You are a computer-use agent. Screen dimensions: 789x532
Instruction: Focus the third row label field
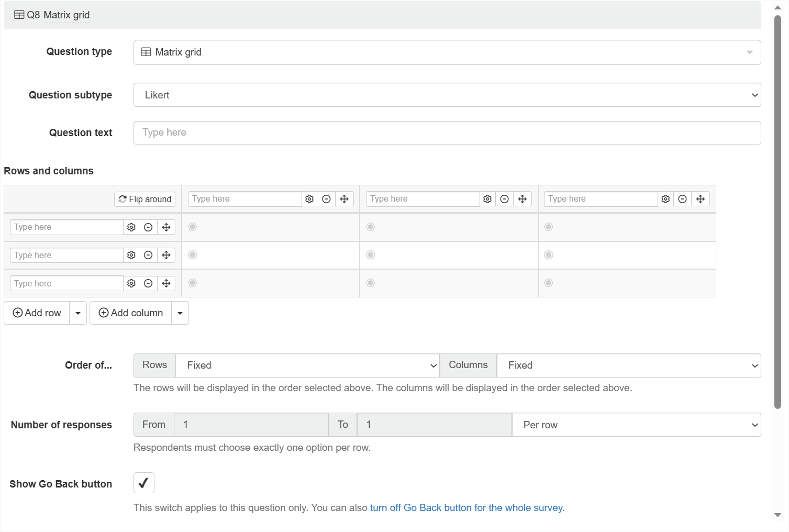click(x=67, y=283)
